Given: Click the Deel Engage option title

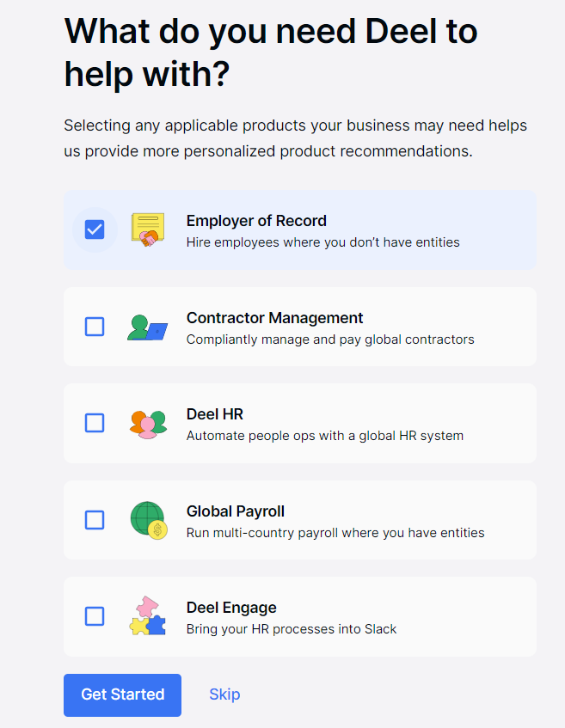Looking at the screenshot, I should pyautogui.click(x=231, y=608).
